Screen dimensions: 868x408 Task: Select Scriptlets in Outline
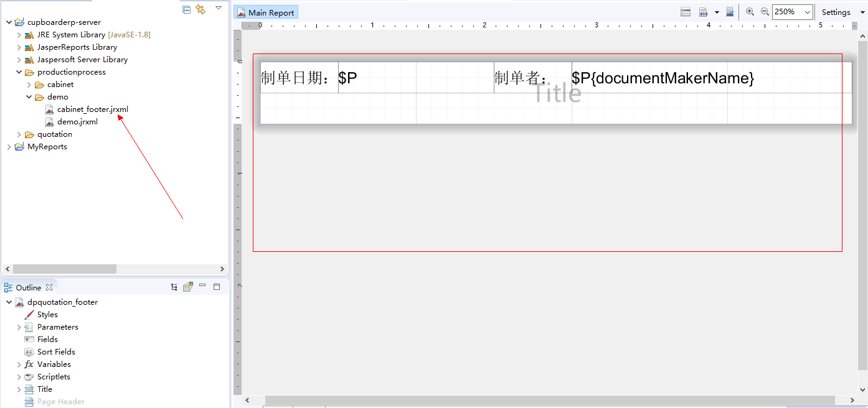point(54,377)
